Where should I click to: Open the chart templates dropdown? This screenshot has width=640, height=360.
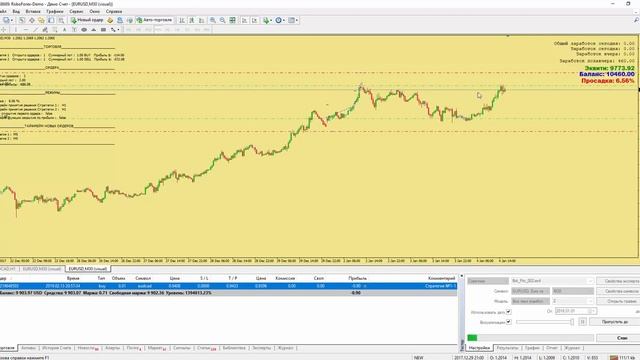(x=293, y=20)
